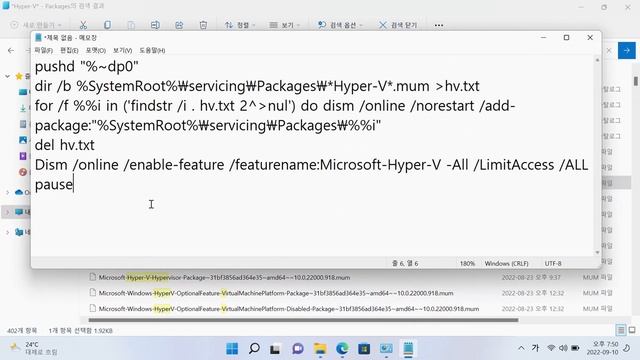Click the battery tray icon
640x360 pixels.
575,348
